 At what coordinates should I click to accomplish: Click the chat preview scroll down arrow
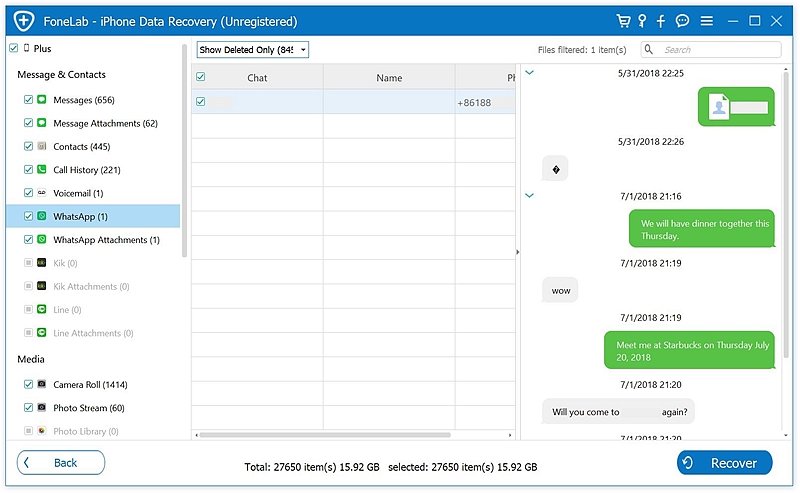(x=785, y=435)
